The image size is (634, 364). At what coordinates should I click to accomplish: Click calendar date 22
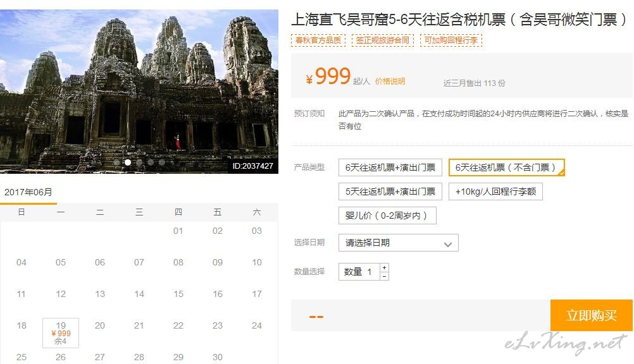pyautogui.click(x=178, y=325)
